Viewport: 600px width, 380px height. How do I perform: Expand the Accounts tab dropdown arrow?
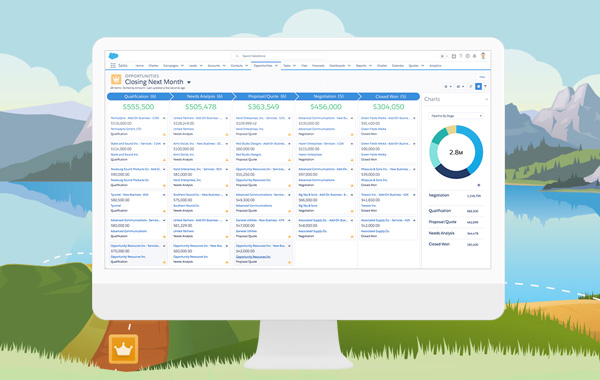point(224,66)
